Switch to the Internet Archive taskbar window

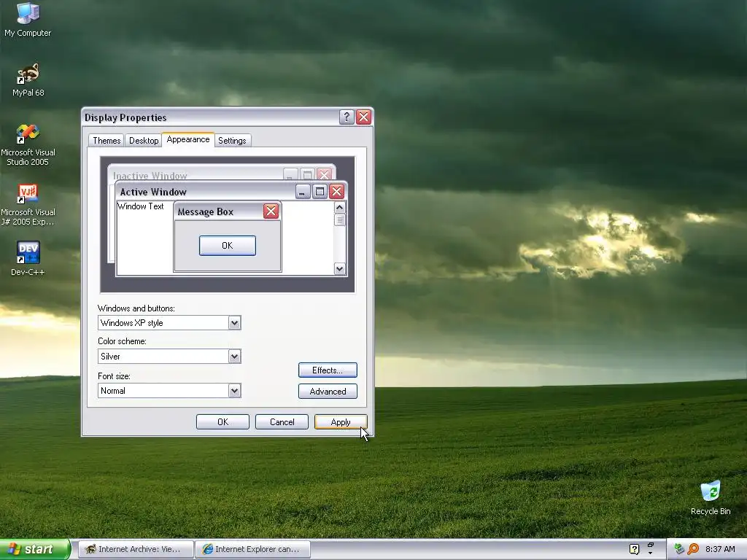click(x=136, y=549)
